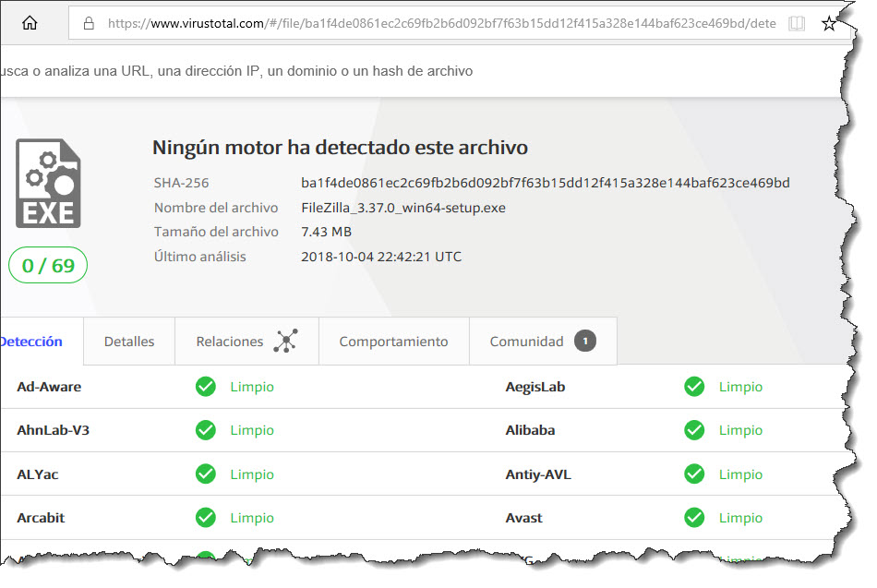Click Antiy-AVL green checkmark icon

(694, 474)
